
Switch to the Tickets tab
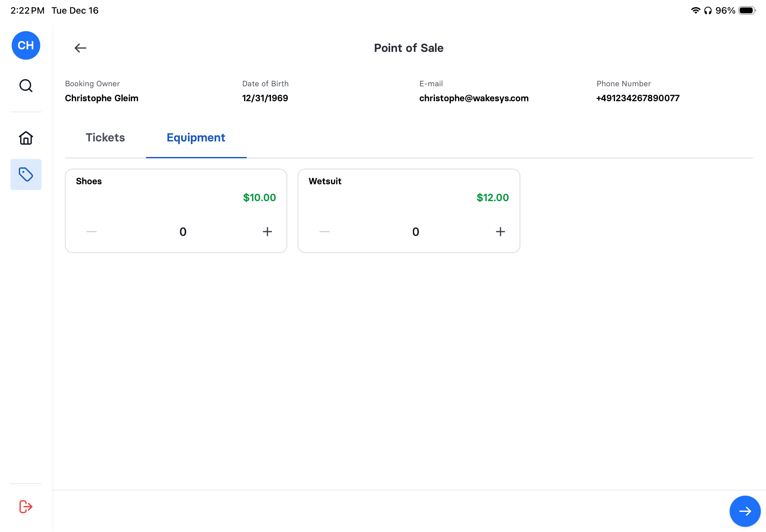click(x=105, y=137)
